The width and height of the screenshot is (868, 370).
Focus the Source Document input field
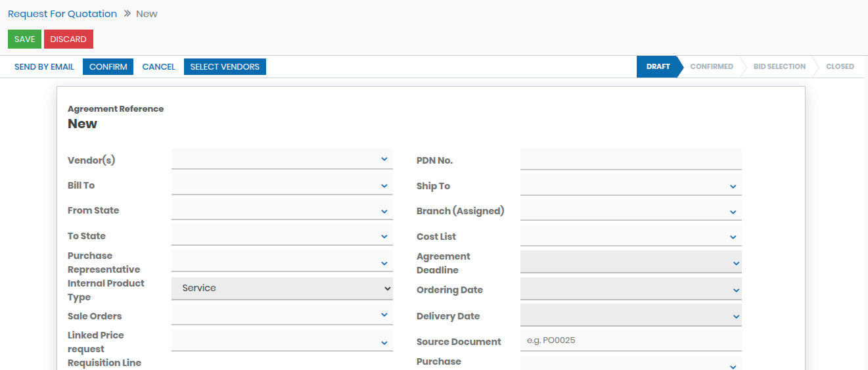tap(630, 341)
